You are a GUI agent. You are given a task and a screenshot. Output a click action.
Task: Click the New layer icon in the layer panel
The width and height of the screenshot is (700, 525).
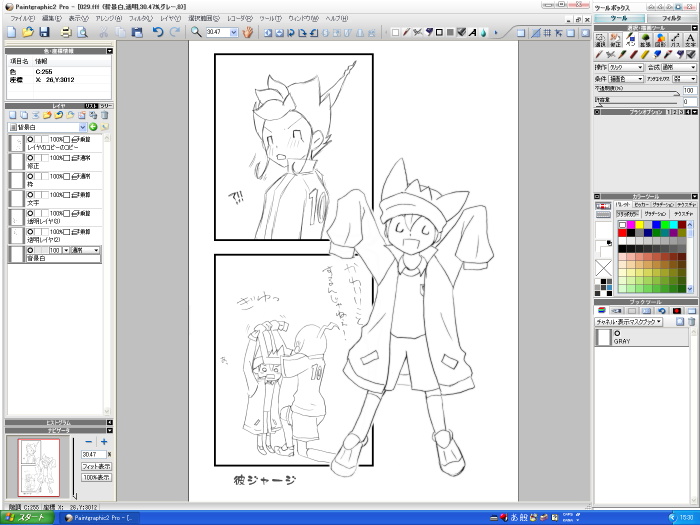pos(12,115)
